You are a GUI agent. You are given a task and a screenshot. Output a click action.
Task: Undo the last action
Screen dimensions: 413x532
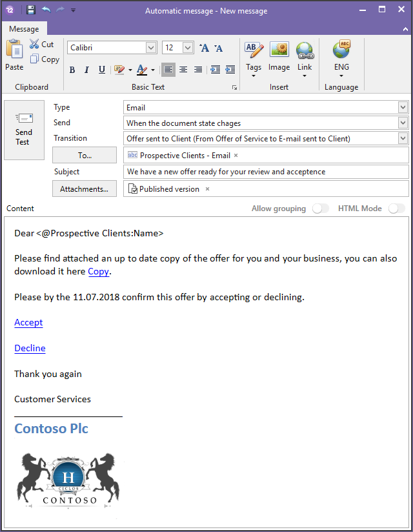pyautogui.click(x=46, y=10)
